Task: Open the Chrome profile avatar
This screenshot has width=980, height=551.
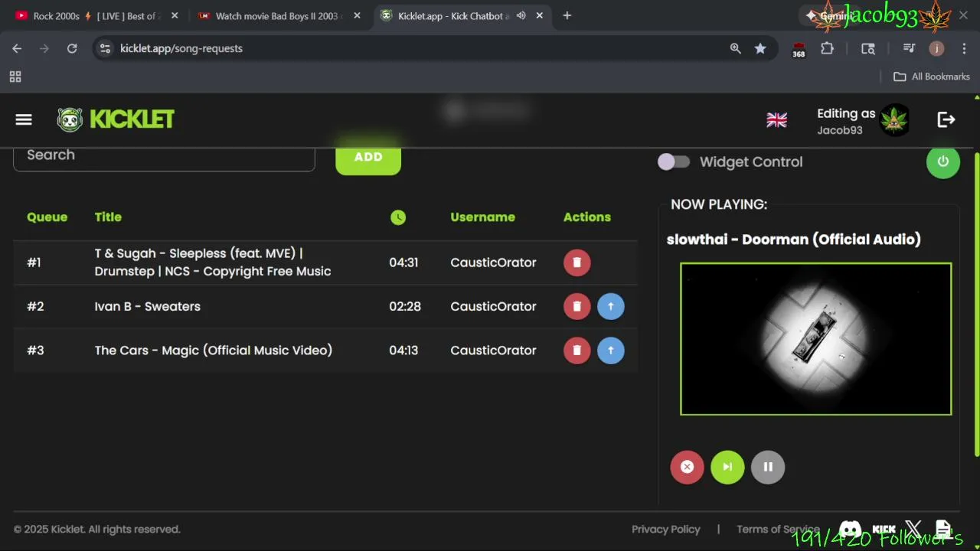Action: coord(936,48)
